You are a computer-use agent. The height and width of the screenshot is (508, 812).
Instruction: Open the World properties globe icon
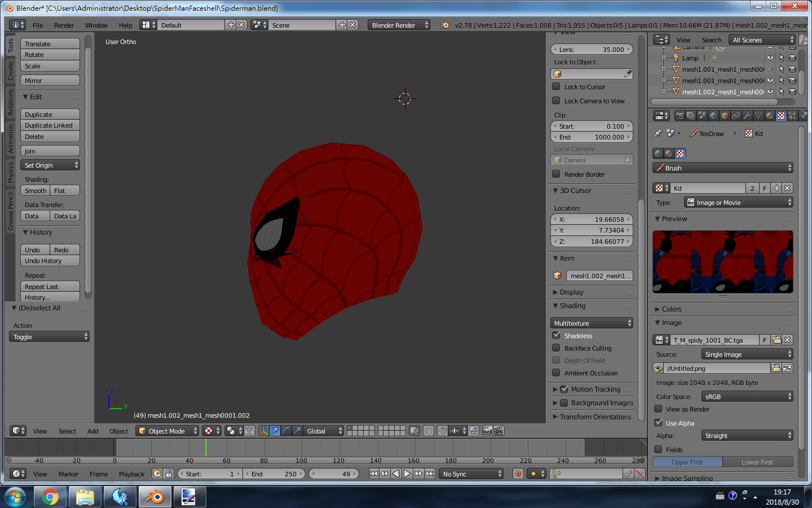pyautogui.click(x=713, y=116)
